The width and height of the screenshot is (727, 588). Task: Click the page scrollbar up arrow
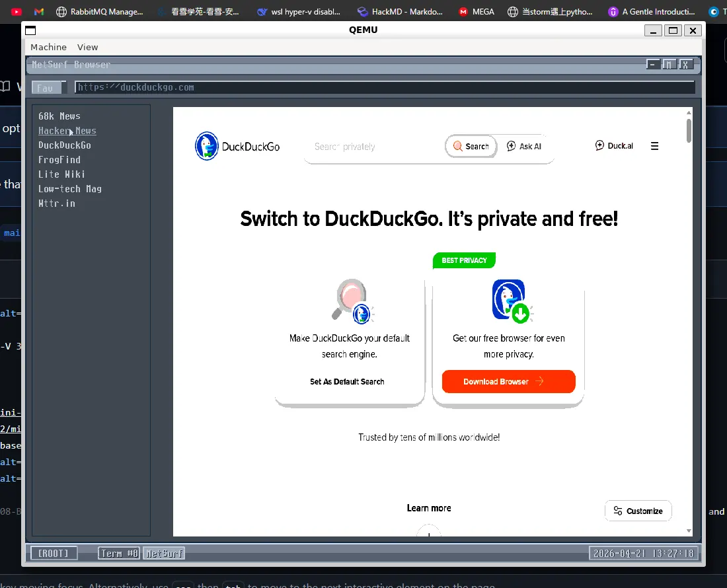(x=689, y=112)
